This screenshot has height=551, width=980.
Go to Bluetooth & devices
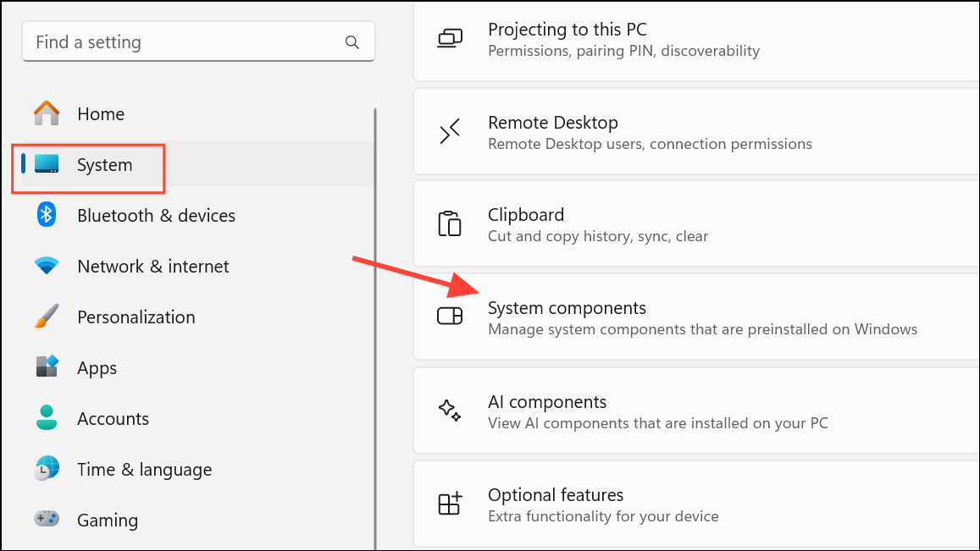pos(198,216)
